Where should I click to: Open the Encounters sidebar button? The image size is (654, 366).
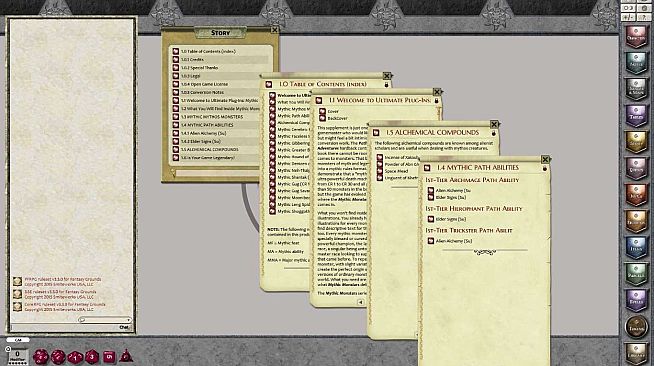coord(636,221)
